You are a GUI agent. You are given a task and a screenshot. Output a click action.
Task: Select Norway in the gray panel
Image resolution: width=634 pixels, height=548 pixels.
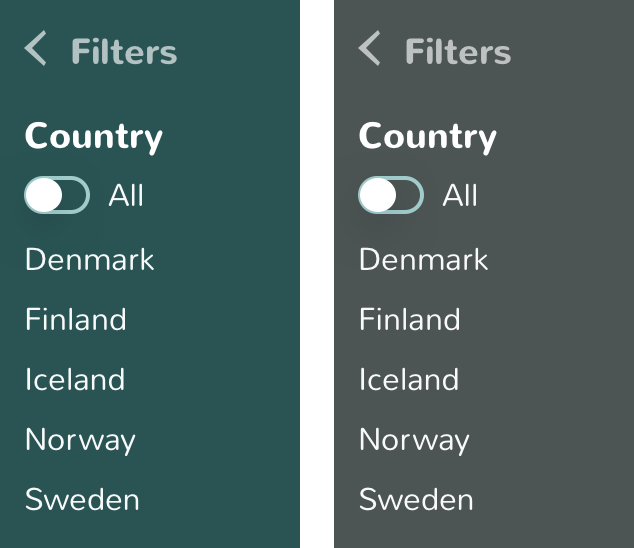[x=414, y=440]
